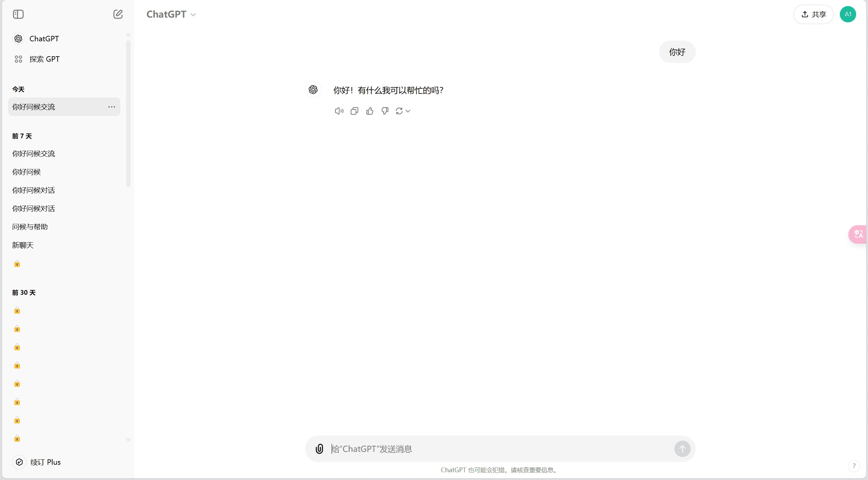Click the first locked chat under 前 30 天

coord(17,310)
